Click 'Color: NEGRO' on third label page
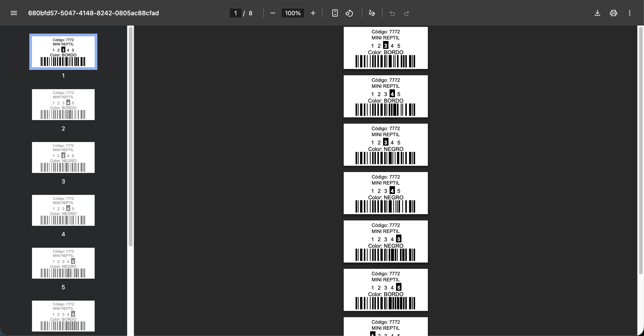644x336 pixels. (x=386, y=149)
